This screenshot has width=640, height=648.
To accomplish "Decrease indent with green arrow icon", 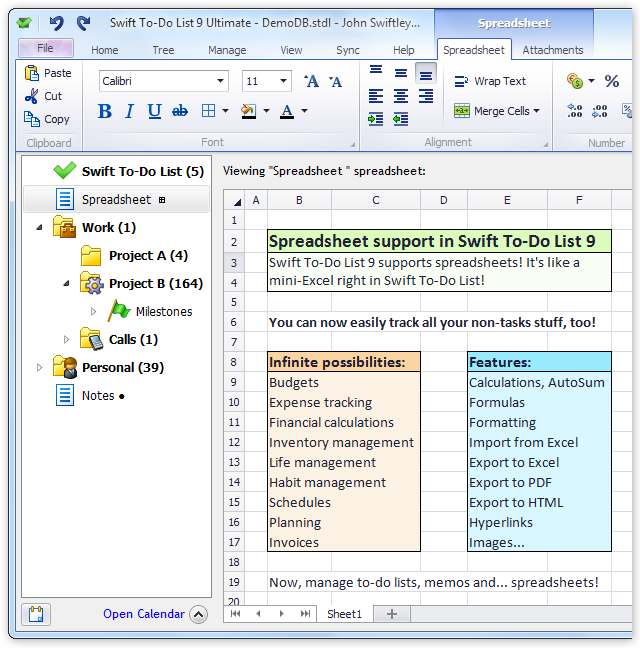I will click(400, 119).
